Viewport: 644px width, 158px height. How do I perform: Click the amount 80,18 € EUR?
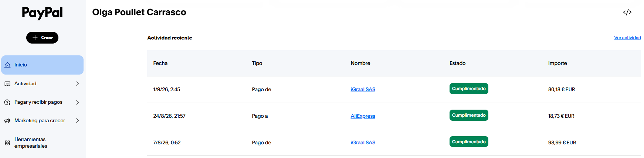pyautogui.click(x=562, y=89)
